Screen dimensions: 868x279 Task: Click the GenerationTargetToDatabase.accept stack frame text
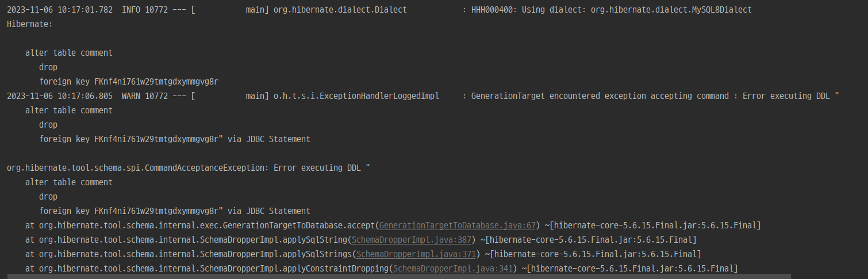tap(206, 226)
